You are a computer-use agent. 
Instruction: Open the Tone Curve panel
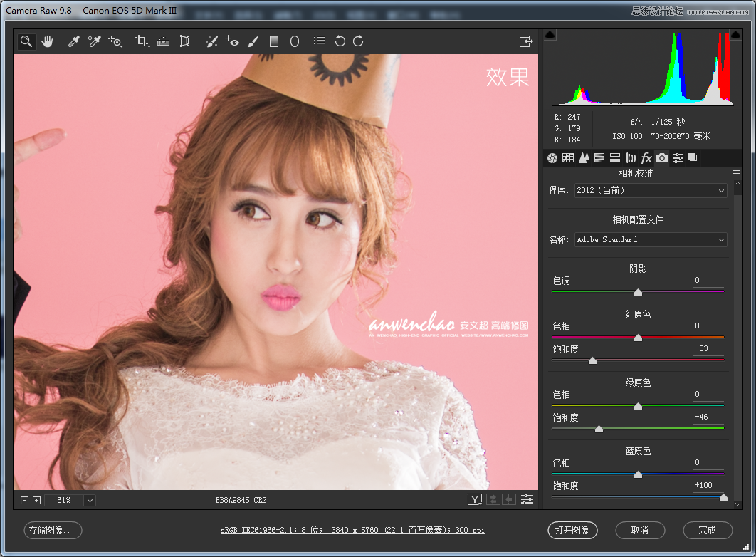[568, 157]
